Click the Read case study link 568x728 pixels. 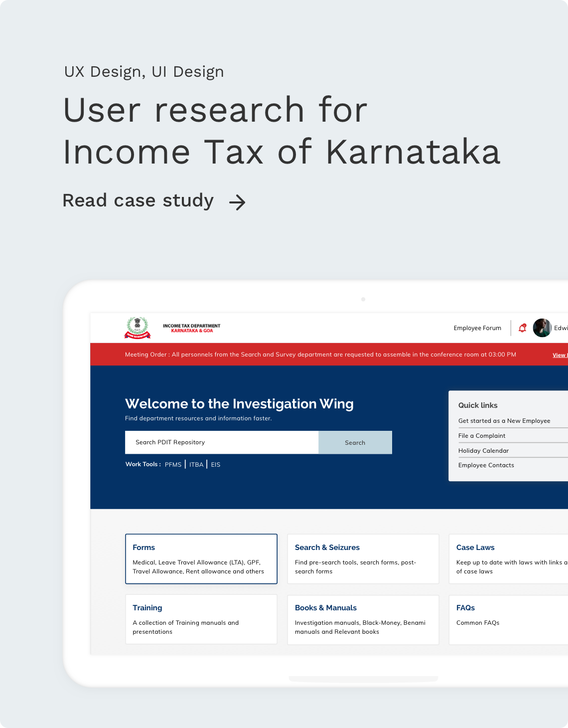[x=138, y=200]
